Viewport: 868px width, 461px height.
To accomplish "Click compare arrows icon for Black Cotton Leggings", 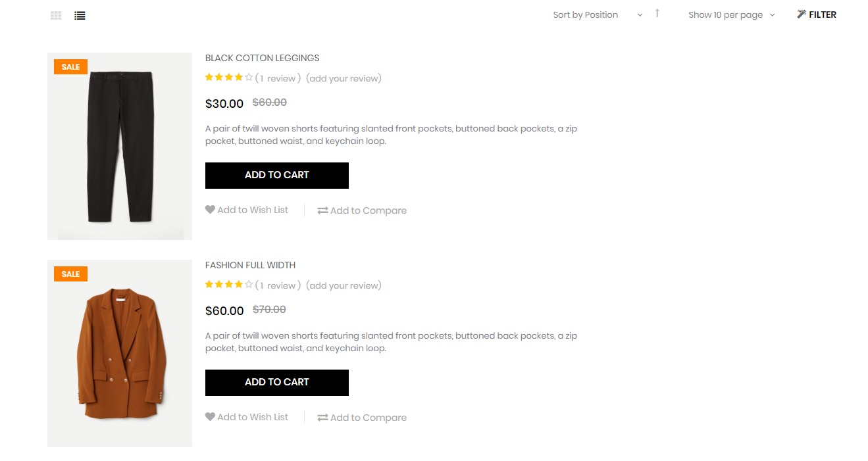I will 322,210.
